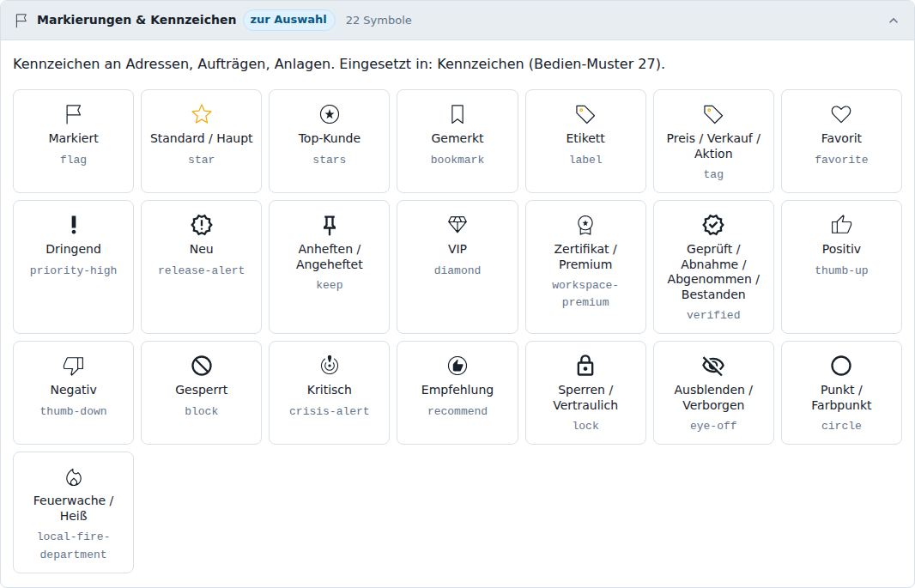This screenshot has width=915, height=588.
Task: Click the flag icon for Markiert
Action: 74,114
